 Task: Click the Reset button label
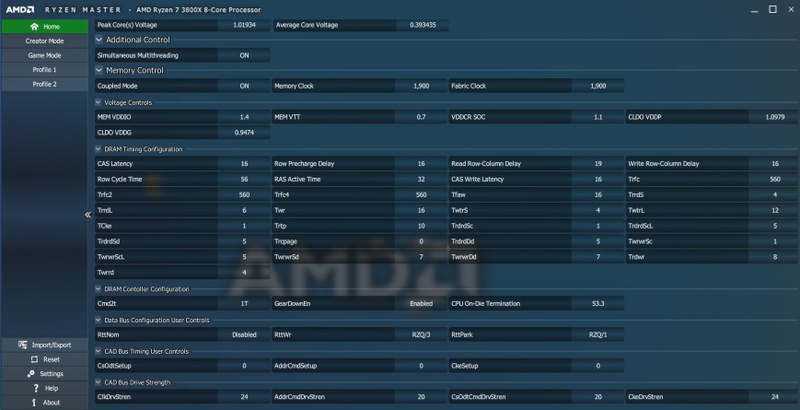52,360
